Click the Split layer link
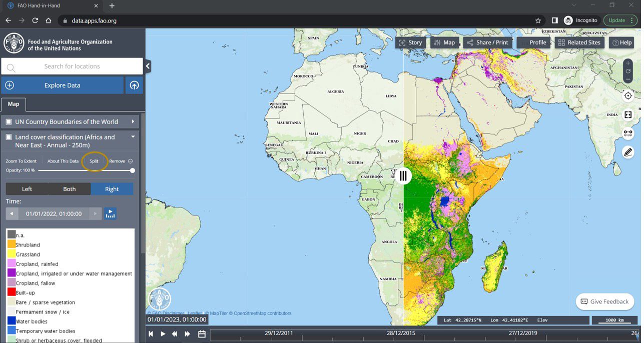 pyautogui.click(x=94, y=161)
